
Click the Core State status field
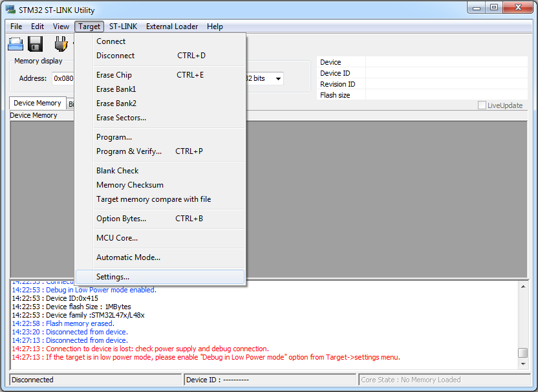(444, 380)
